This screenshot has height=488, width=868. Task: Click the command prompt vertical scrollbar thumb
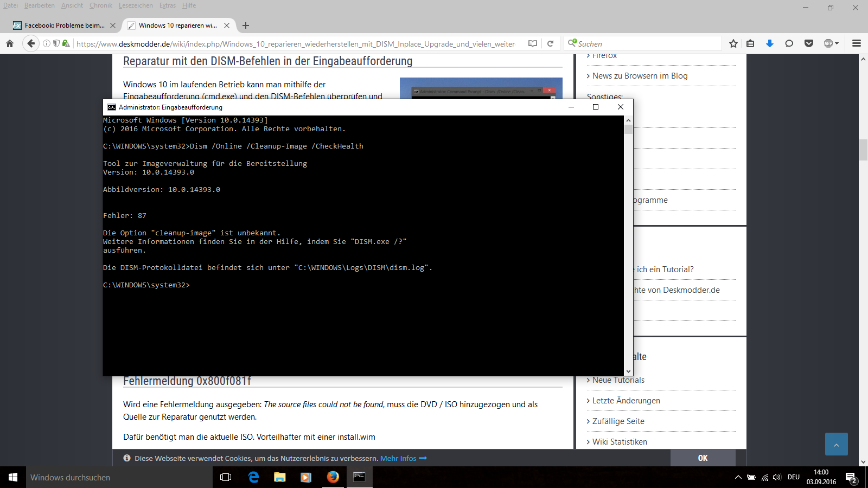click(628, 129)
